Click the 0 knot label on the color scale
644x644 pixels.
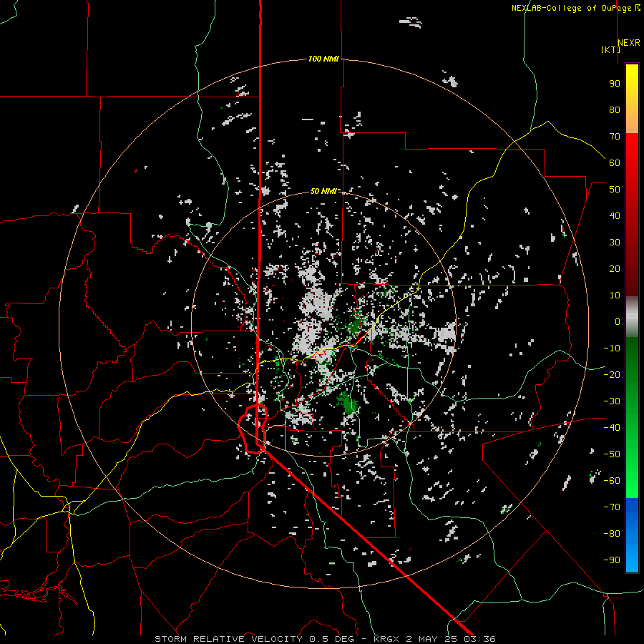pyautogui.click(x=618, y=322)
